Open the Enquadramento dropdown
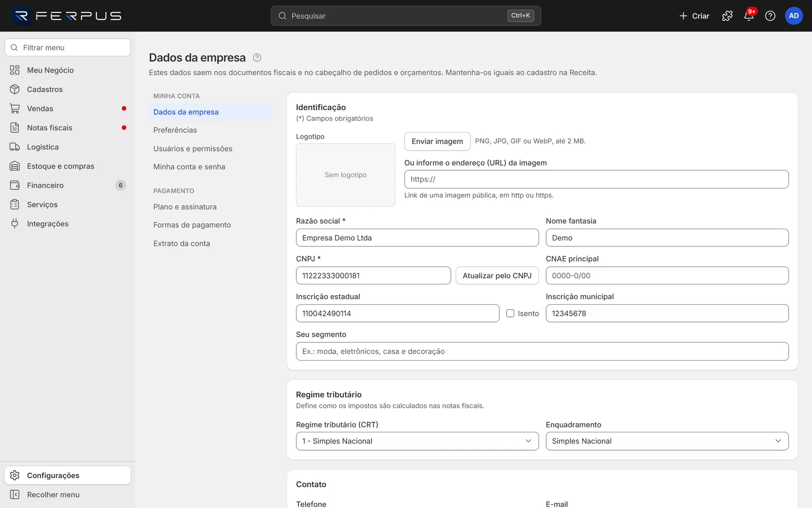Viewport: 812px width, 508px height. (x=667, y=441)
